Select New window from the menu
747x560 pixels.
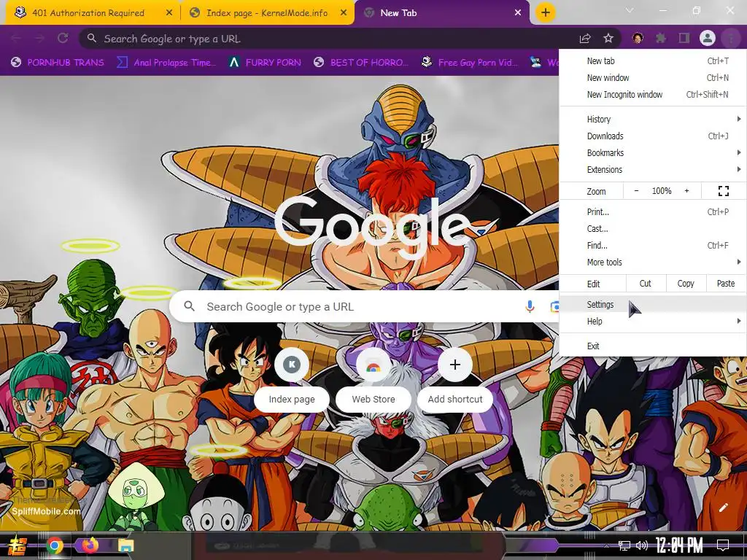653,77
